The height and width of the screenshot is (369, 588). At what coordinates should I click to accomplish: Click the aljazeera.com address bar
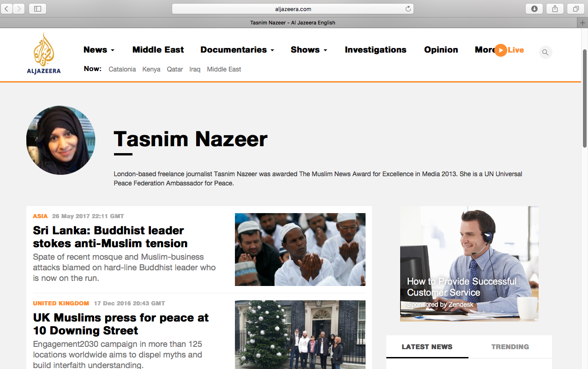(293, 9)
